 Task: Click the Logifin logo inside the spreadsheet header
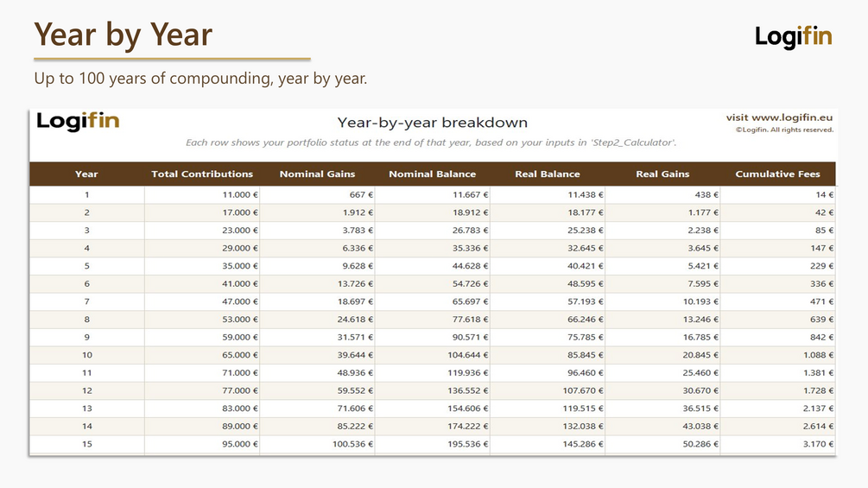click(78, 121)
